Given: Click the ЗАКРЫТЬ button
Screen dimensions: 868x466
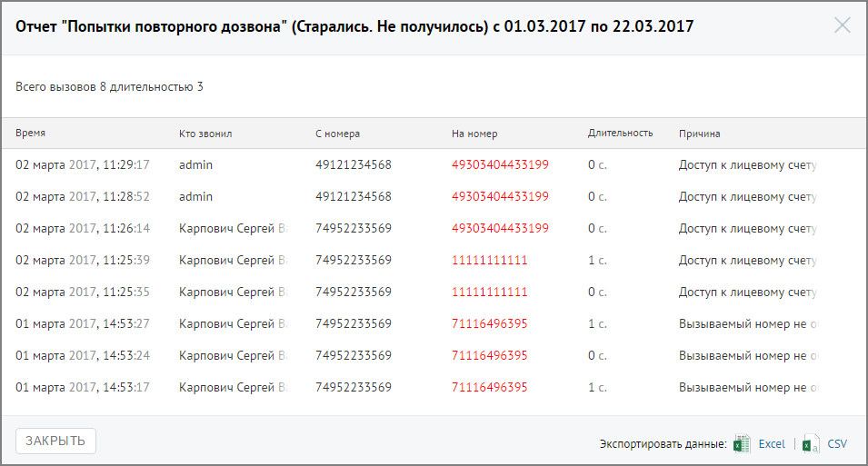Looking at the screenshot, I should [x=55, y=441].
